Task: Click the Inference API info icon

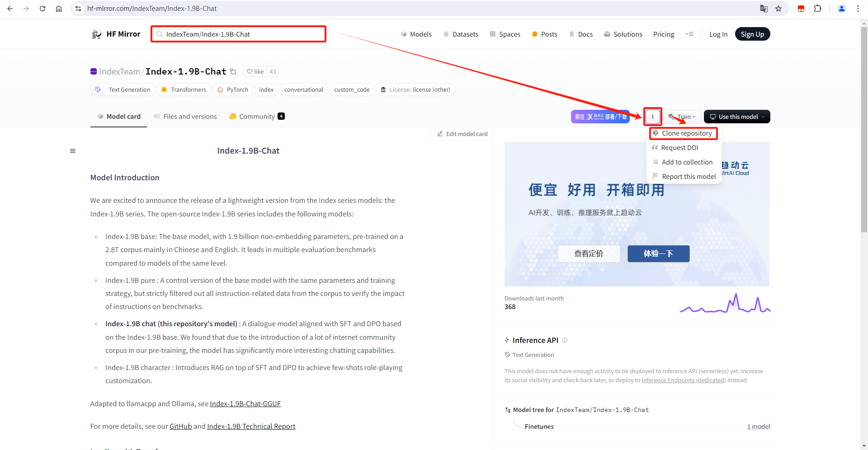Action: coord(565,340)
